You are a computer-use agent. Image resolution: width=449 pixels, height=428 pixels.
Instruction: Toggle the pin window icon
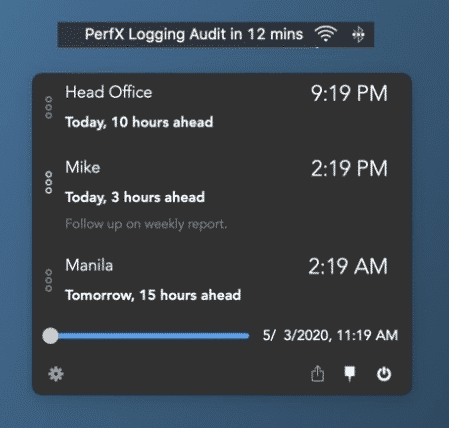pos(349,374)
